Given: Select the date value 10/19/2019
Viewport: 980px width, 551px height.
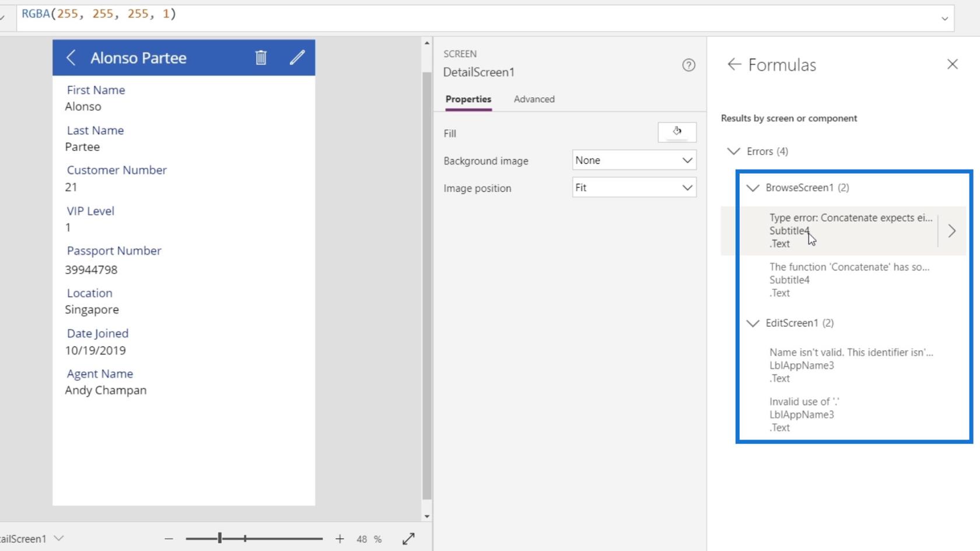Looking at the screenshot, I should coord(95,350).
